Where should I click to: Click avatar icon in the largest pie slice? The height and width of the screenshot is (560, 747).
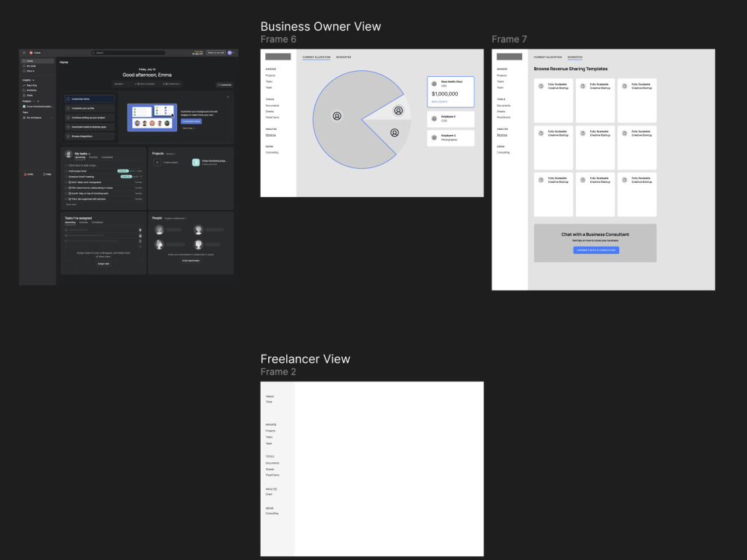point(337,116)
